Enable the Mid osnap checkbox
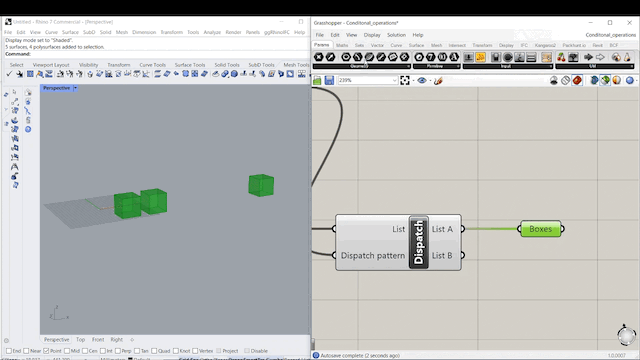This screenshot has width=640, height=360. (67, 351)
